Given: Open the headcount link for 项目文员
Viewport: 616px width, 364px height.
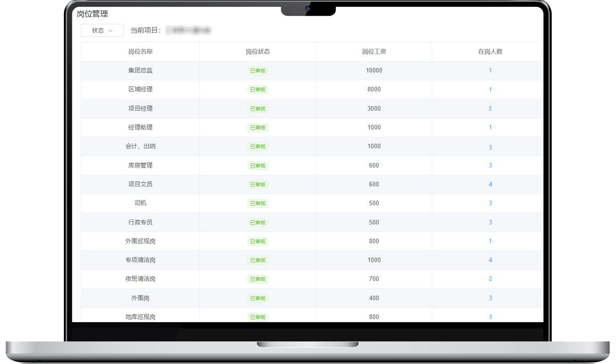Looking at the screenshot, I should click(x=490, y=185).
